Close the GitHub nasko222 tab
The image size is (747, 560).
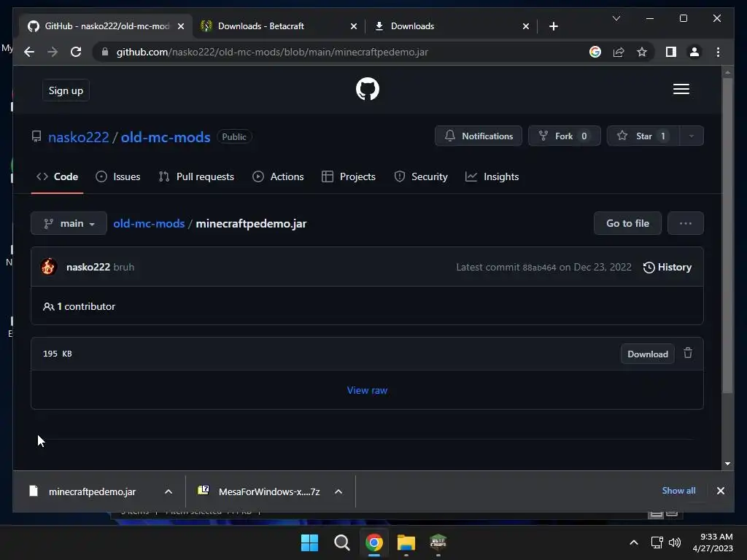(181, 26)
